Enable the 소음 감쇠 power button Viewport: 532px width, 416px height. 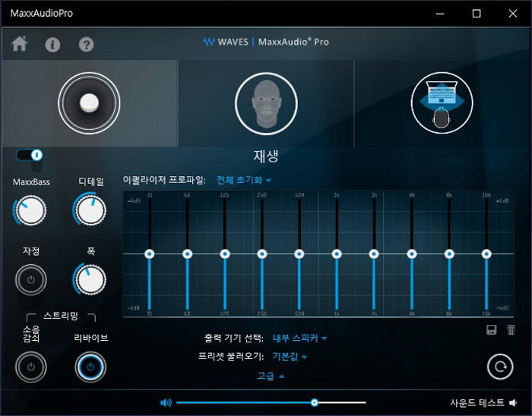[x=30, y=367]
